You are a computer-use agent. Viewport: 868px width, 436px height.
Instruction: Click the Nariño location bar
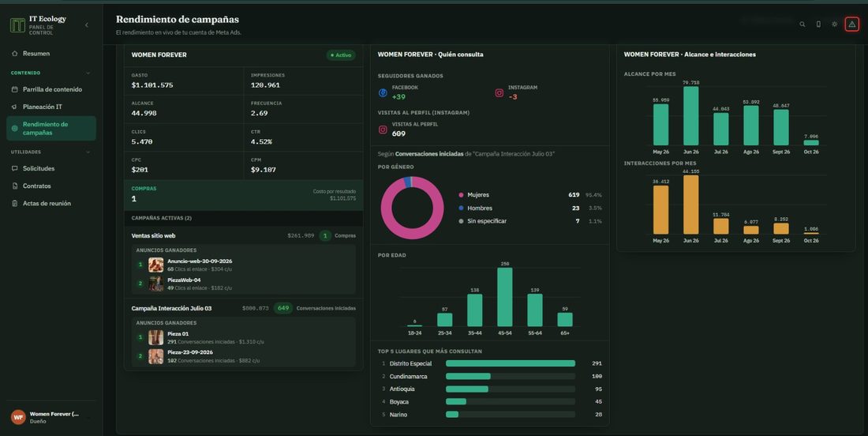[x=452, y=415]
